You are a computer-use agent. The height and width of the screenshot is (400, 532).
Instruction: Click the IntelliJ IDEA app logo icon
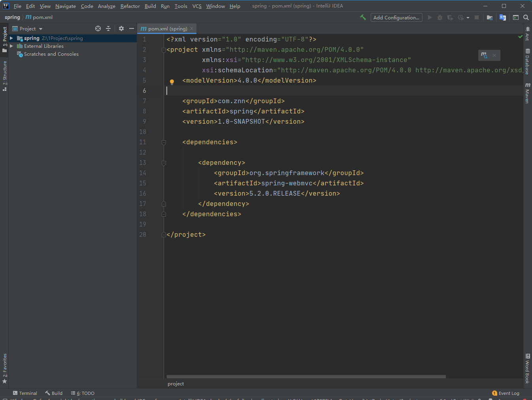(x=6, y=6)
